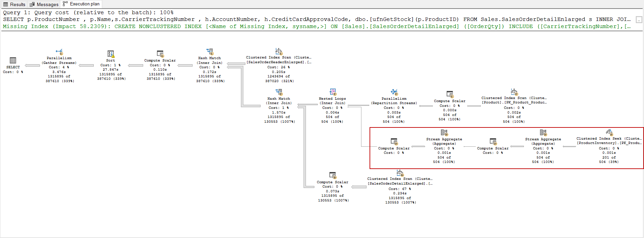
Task: Click the Parallelism Gather Streams operator icon
Action: [59, 52]
